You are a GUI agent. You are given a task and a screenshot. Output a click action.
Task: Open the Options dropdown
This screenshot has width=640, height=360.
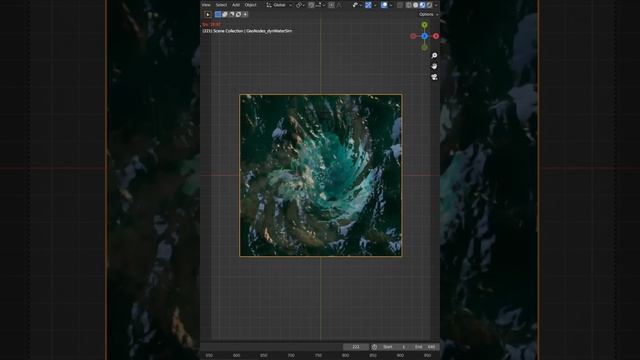(429, 14)
